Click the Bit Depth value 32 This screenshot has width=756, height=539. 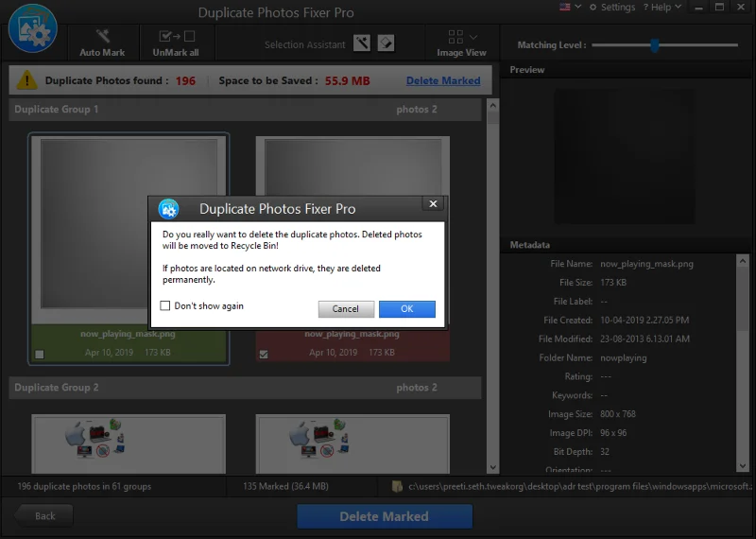[x=605, y=452]
